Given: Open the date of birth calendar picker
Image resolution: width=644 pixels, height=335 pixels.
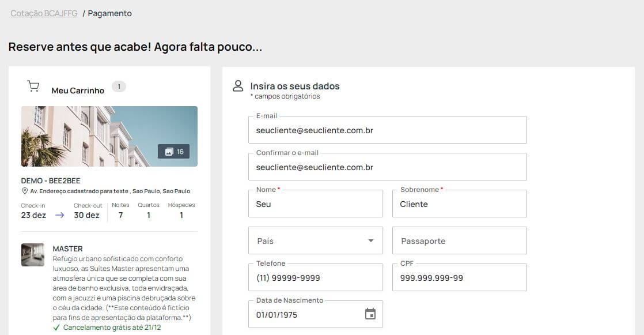Looking at the screenshot, I should 370,314.
